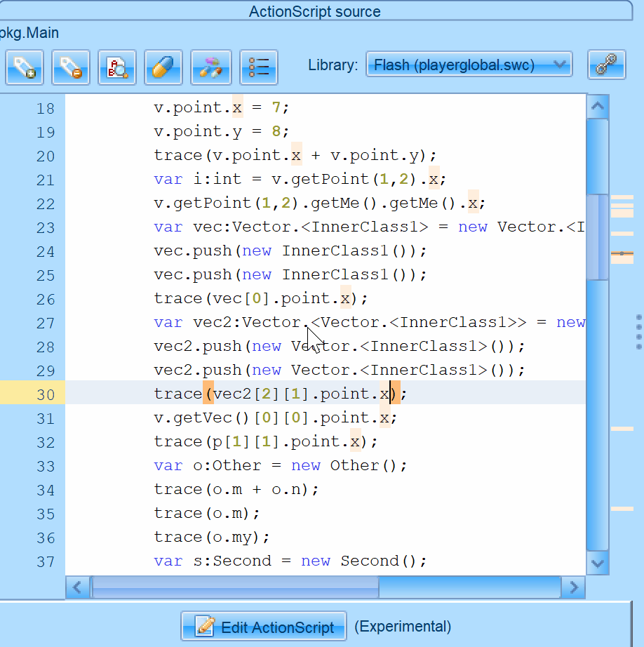Click 'vec2.push(new Vector.<InnerClass1>());' on line 28
This screenshot has width=644, height=647.
tap(339, 347)
